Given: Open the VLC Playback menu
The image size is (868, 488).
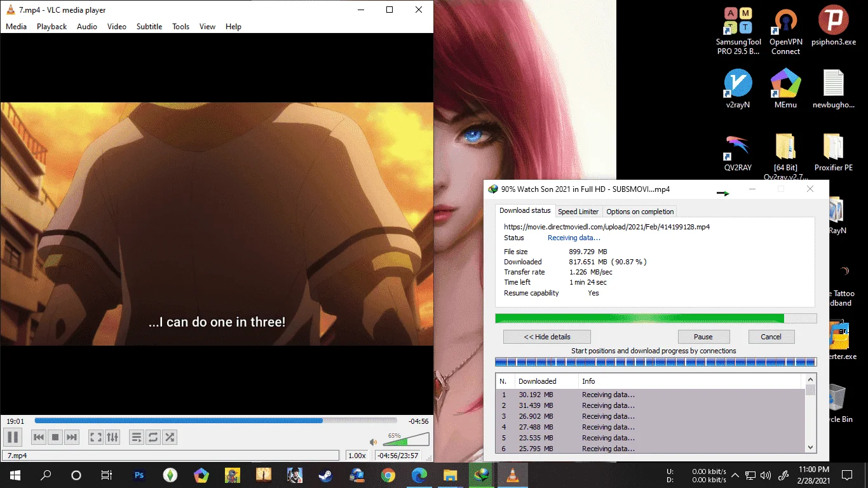Looking at the screenshot, I should click(x=51, y=27).
